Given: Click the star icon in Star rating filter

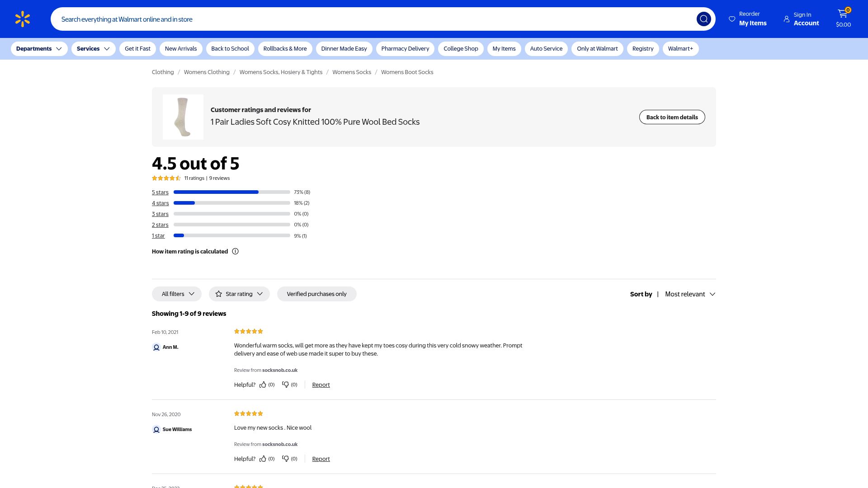Looking at the screenshot, I should [219, 294].
